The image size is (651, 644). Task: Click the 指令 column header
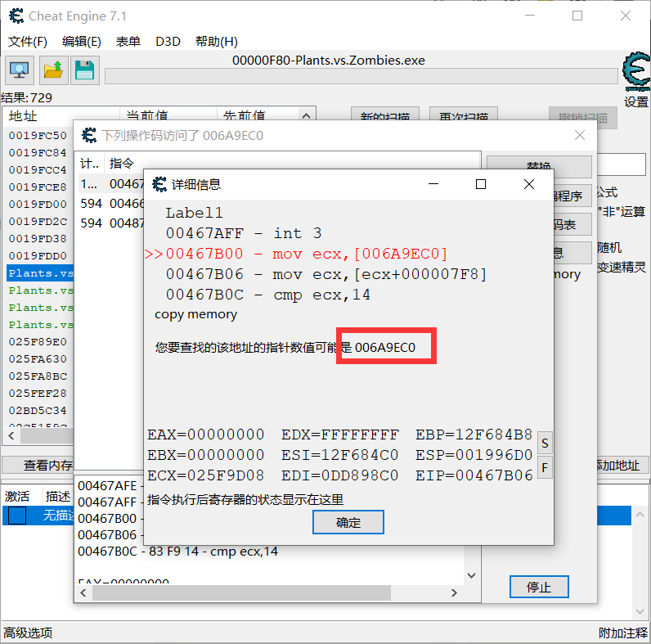122,164
